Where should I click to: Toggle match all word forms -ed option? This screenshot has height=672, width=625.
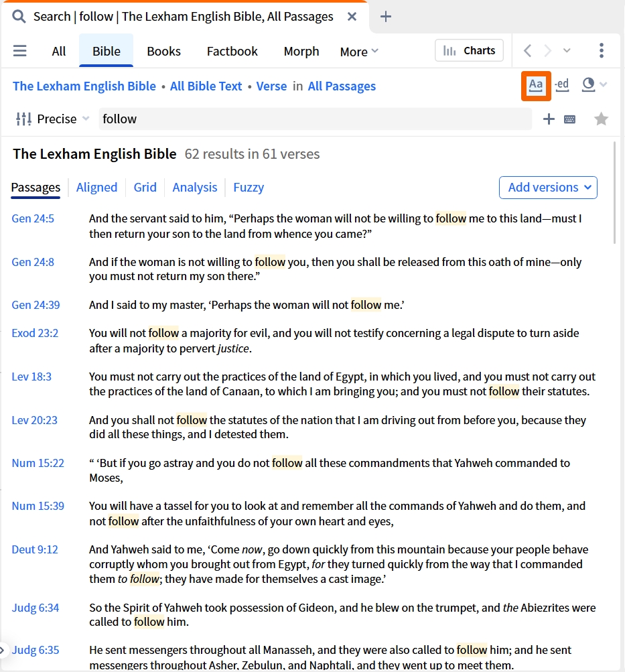[x=562, y=85]
